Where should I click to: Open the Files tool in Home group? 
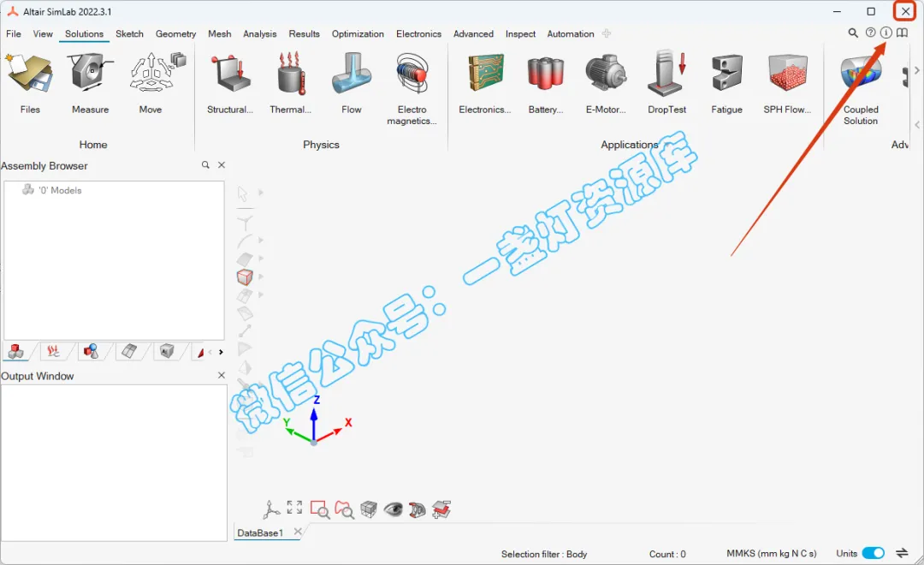29,82
